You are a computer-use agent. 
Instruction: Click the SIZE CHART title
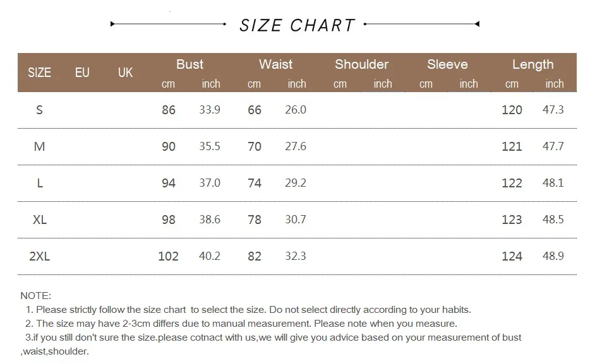pos(297,25)
